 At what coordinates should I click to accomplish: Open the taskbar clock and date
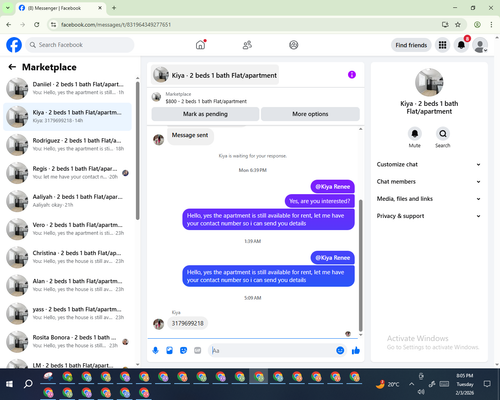tap(465, 384)
